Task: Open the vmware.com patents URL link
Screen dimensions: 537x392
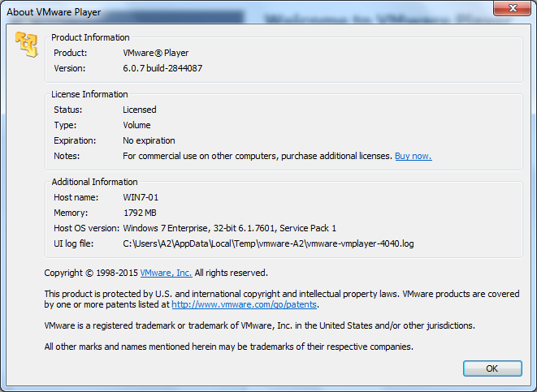Action: pos(245,305)
